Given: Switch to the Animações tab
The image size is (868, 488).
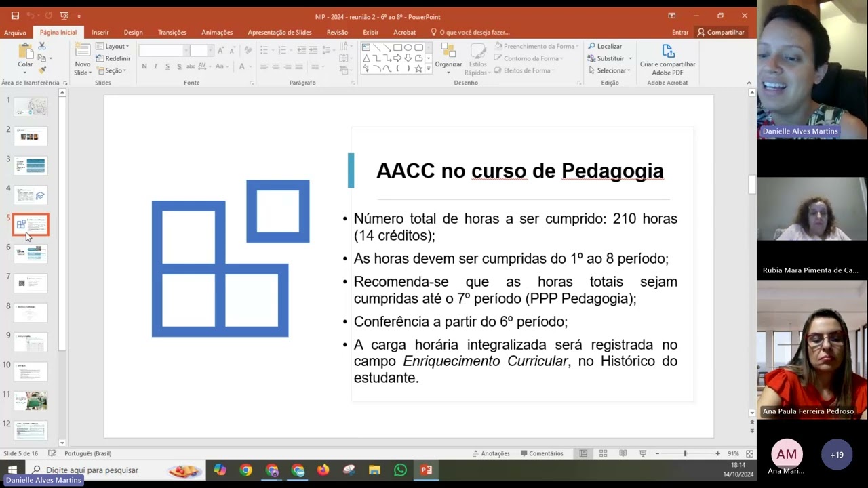Looking at the screenshot, I should point(217,32).
